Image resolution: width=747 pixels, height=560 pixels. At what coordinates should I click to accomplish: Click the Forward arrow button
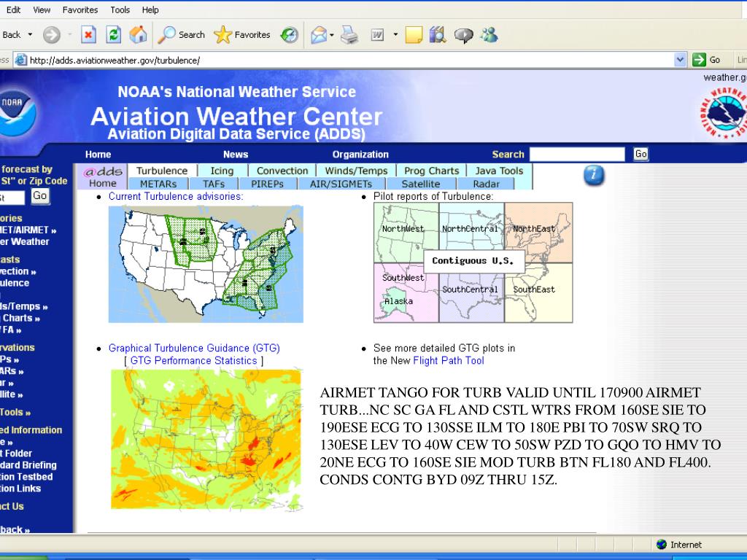pos(52,35)
